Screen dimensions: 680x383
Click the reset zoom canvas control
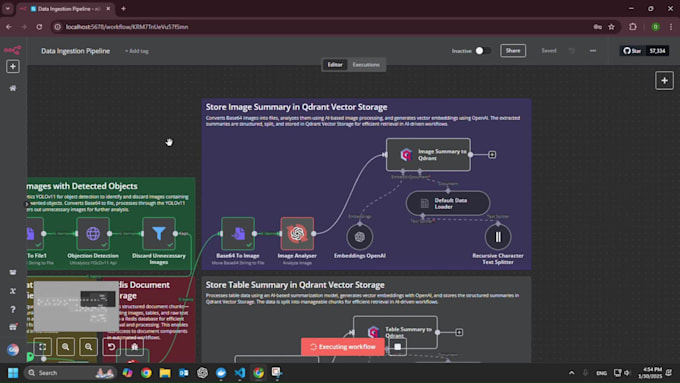[111, 347]
